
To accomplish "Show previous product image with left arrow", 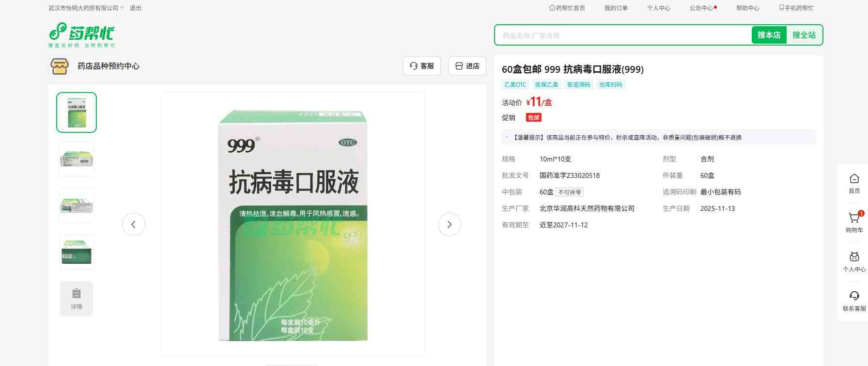I will [x=134, y=224].
